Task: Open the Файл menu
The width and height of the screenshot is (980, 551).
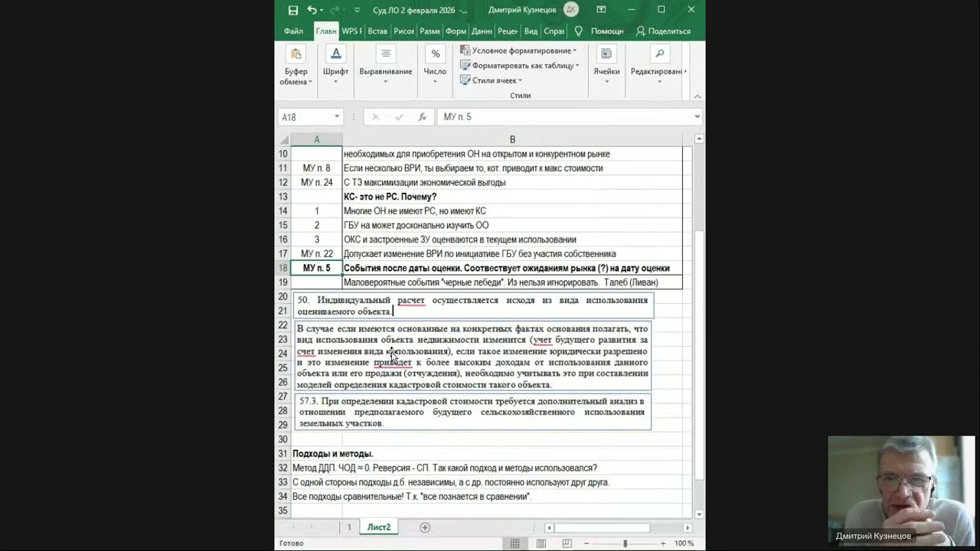Action: (293, 31)
